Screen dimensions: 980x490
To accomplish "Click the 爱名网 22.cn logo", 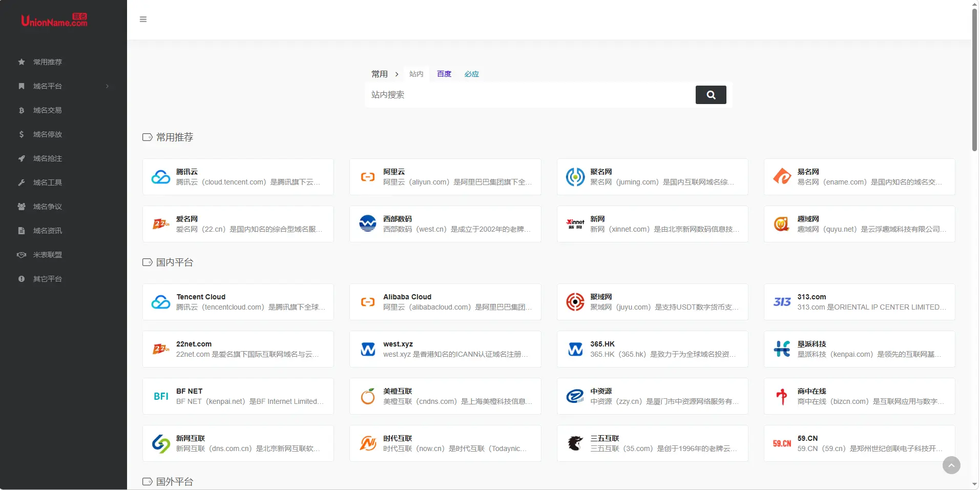I will 161,224.
